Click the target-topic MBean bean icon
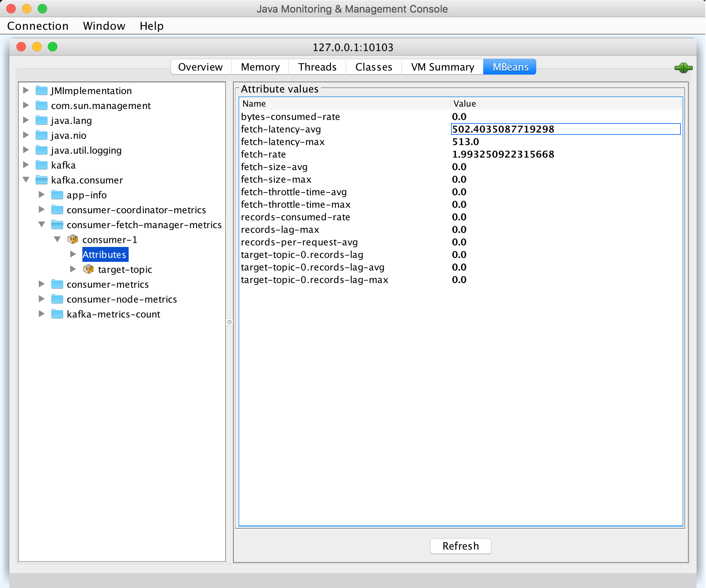 click(88, 269)
